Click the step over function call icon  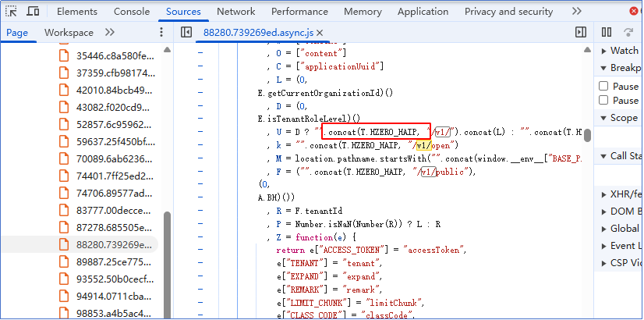point(628,32)
